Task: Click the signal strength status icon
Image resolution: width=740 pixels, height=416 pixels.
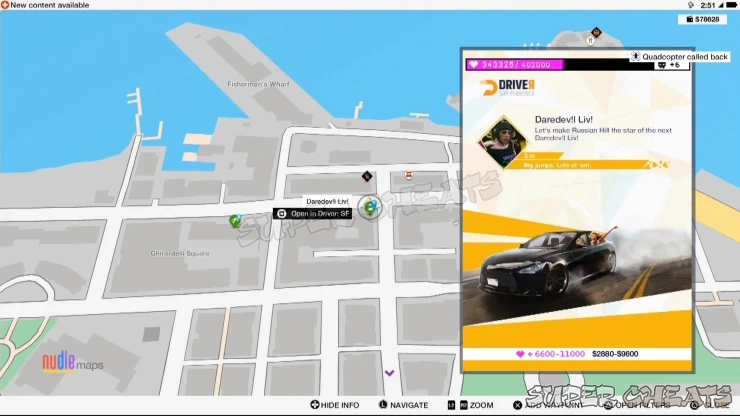Action: [x=721, y=5]
